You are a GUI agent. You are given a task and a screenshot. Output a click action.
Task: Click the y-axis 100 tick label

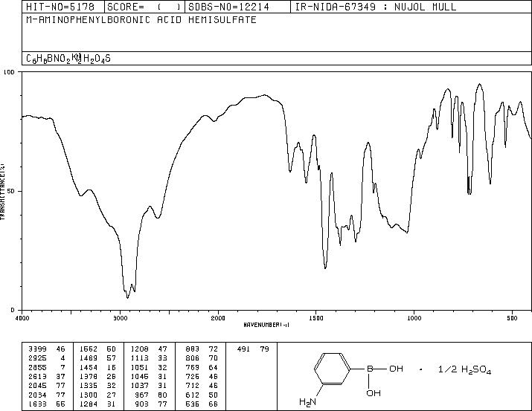[9, 72]
